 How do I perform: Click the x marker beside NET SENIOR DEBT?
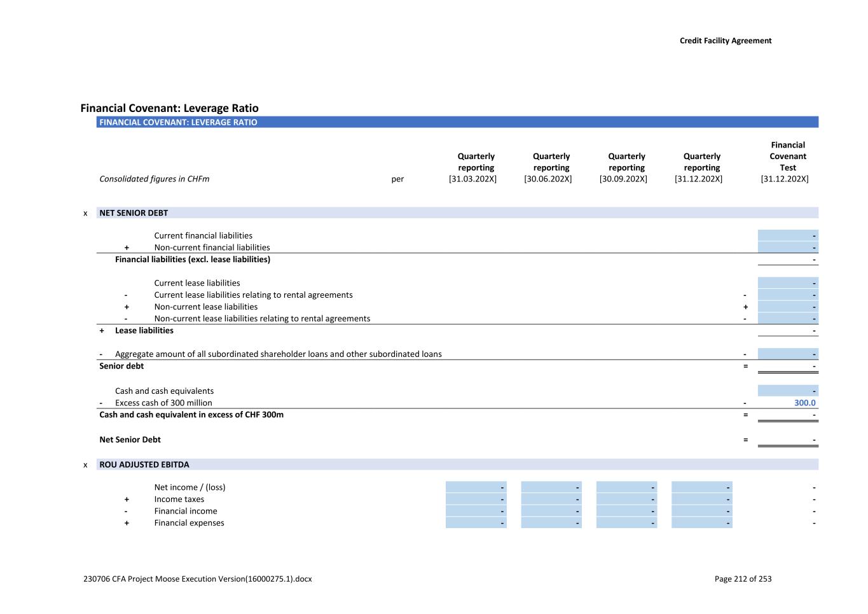coord(85,213)
